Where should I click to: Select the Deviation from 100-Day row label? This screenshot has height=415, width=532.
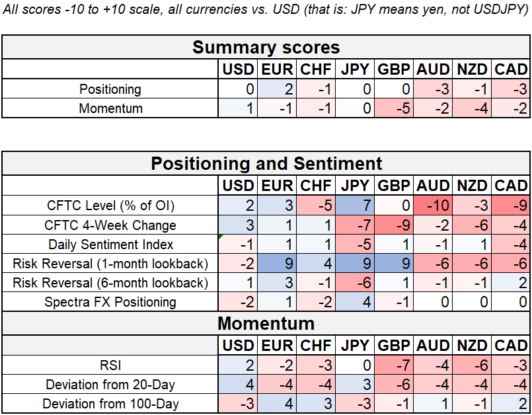(x=110, y=403)
